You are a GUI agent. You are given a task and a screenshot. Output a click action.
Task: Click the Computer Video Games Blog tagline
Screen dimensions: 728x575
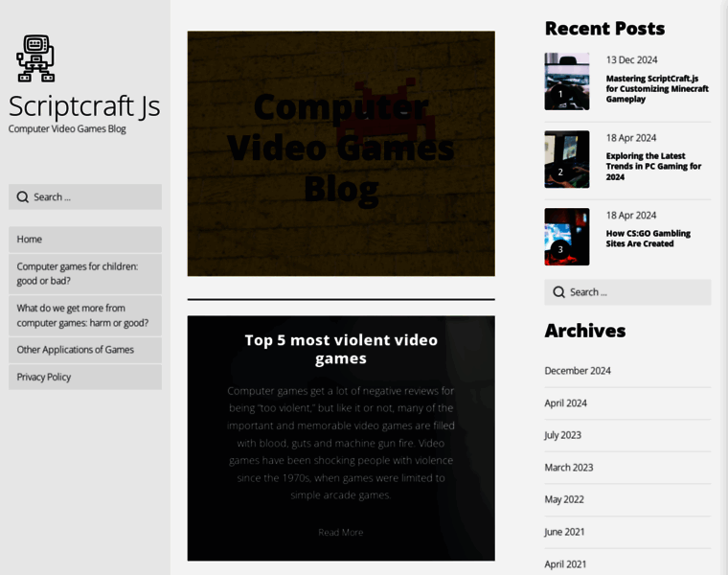click(67, 128)
